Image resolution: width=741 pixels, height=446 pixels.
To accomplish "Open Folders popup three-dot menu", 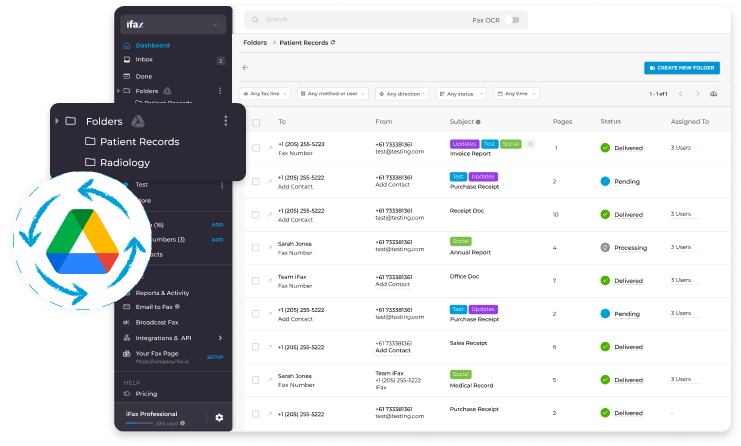I will [225, 121].
